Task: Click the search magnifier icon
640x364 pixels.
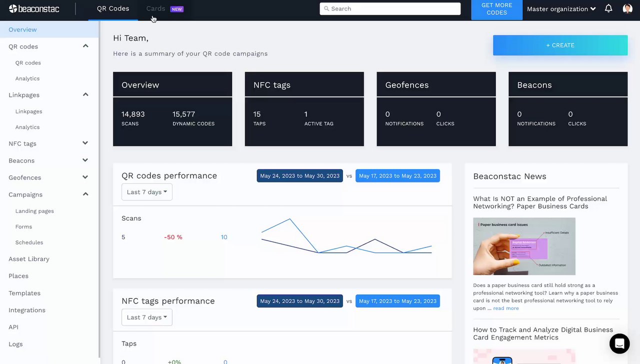Action: tap(326, 8)
